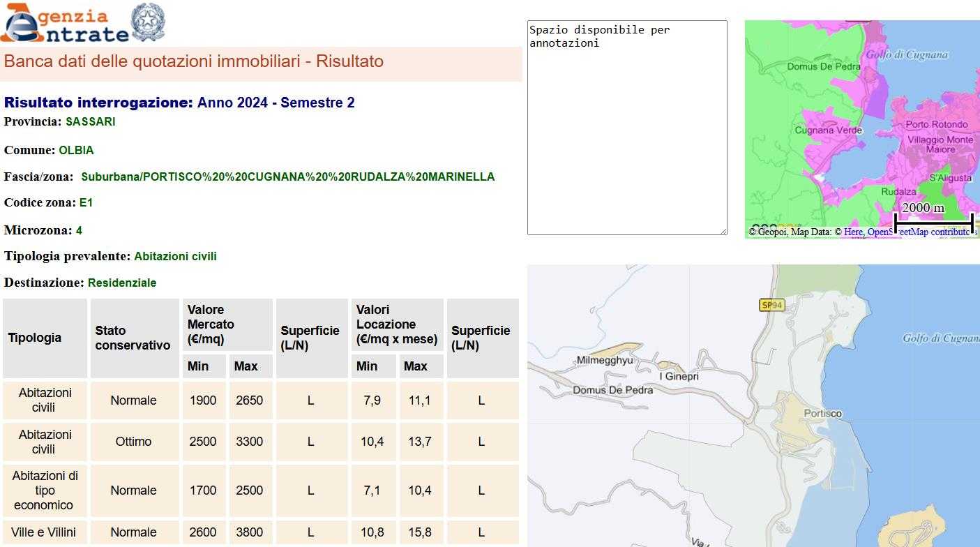The height and width of the screenshot is (547, 980).
Task: Select Cugnana Verde label on zone map
Action: [x=828, y=130]
